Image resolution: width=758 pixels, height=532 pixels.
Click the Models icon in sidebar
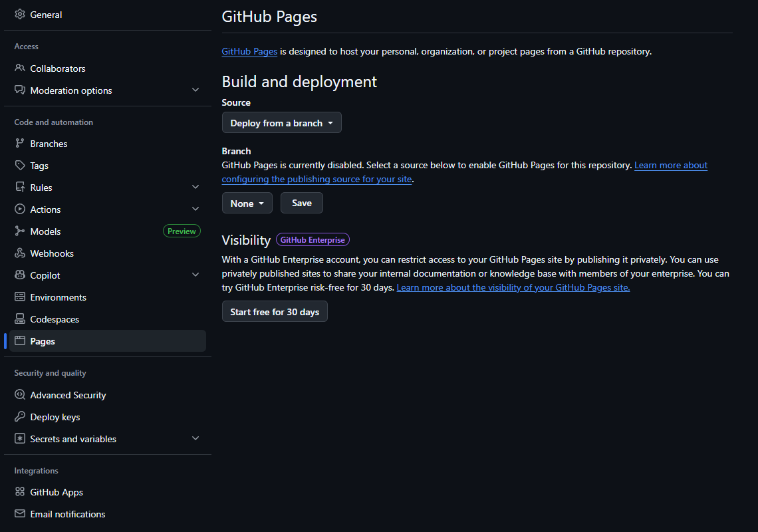pos(20,231)
